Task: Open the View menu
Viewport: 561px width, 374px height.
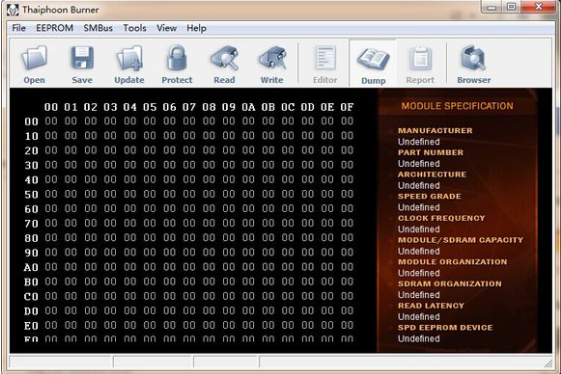Action: [166, 28]
